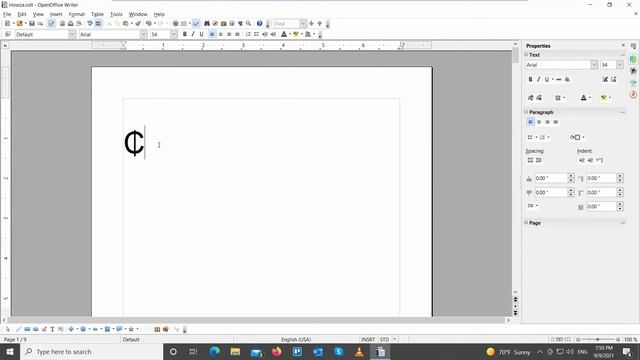Open the font size 54 dropdown in toolbar
Screen dimensions: 640x360
[x=173, y=35]
